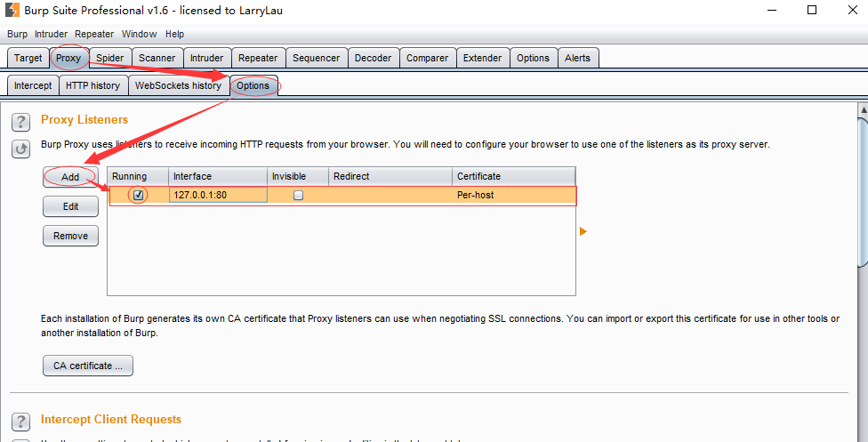The height and width of the screenshot is (442, 868).
Task: Open help for Intercept Client Requests section
Action: pos(20,422)
